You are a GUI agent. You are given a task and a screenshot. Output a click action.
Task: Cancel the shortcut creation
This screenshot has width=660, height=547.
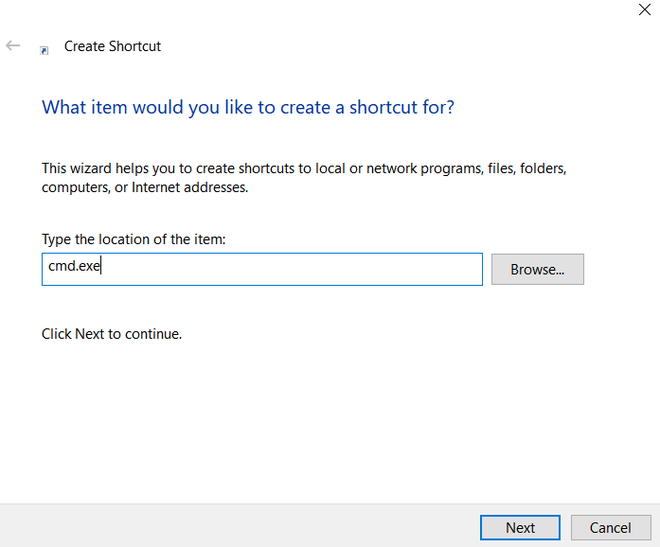[609, 527]
